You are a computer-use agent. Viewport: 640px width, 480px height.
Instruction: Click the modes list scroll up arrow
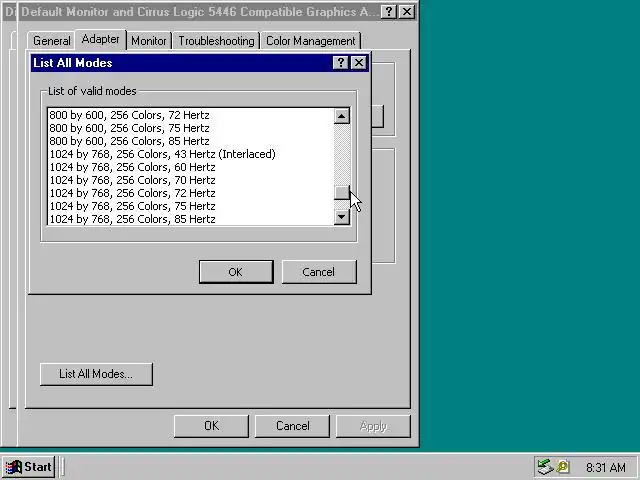pyautogui.click(x=342, y=116)
